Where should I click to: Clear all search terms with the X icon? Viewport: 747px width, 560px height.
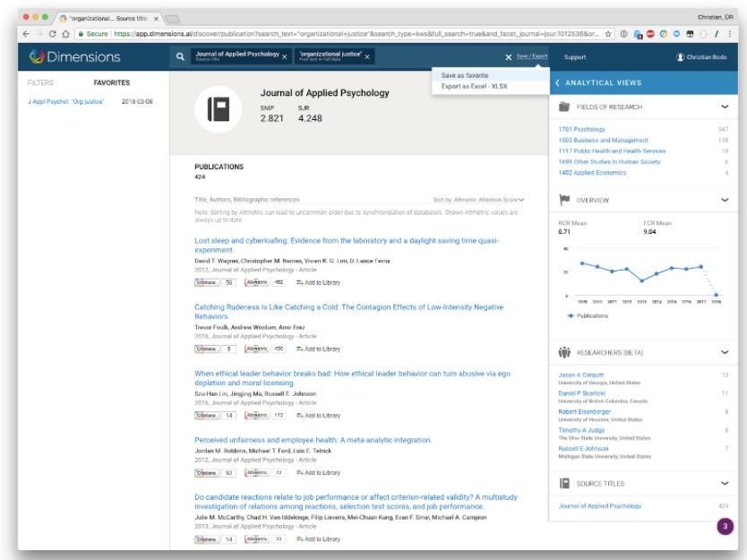click(508, 56)
